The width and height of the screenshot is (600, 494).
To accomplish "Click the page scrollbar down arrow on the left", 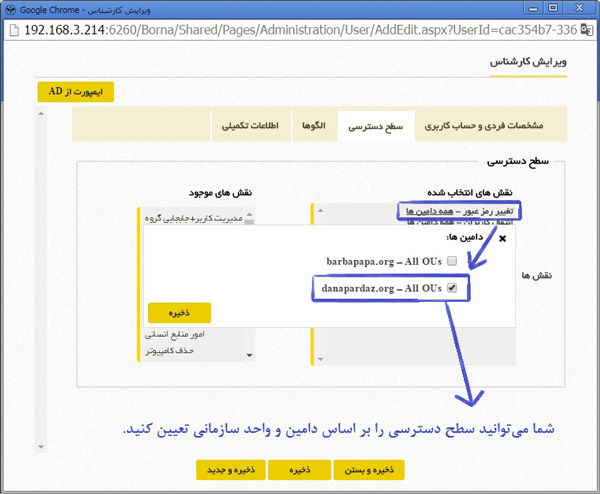I will [x=40, y=446].
